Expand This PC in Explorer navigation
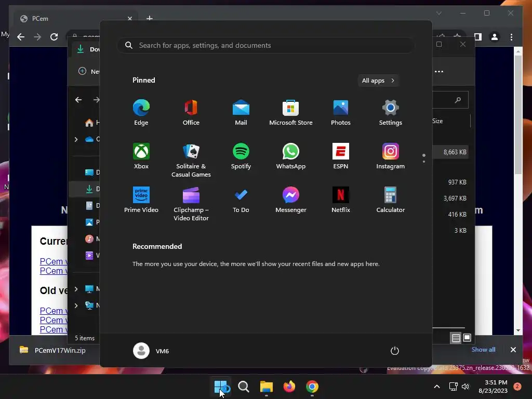The width and height of the screenshot is (532, 399). click(76, 289)
